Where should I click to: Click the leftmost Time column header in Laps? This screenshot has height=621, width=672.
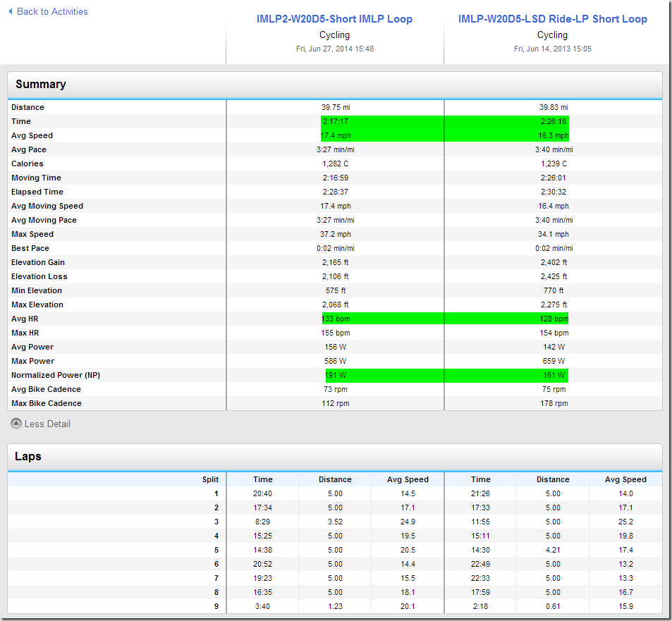pos(262,479)
